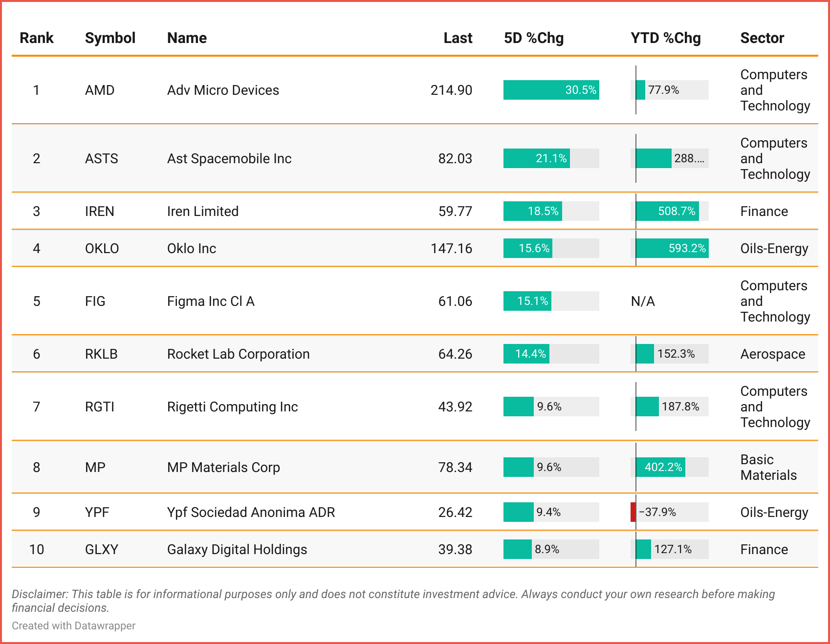Click the Rocket Lab Corporation name
This screenshot has height=644, width=830.
click(x=238, y=354)
